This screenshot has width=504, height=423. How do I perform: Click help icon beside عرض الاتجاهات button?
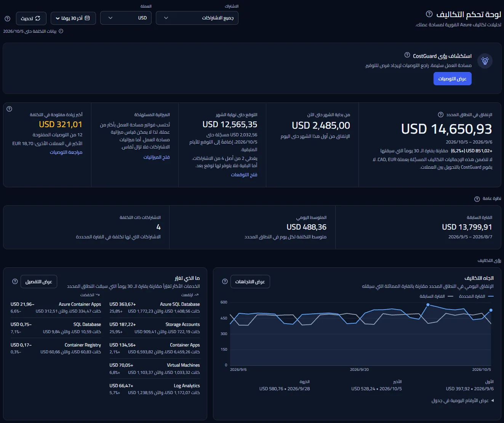[224, 281]
